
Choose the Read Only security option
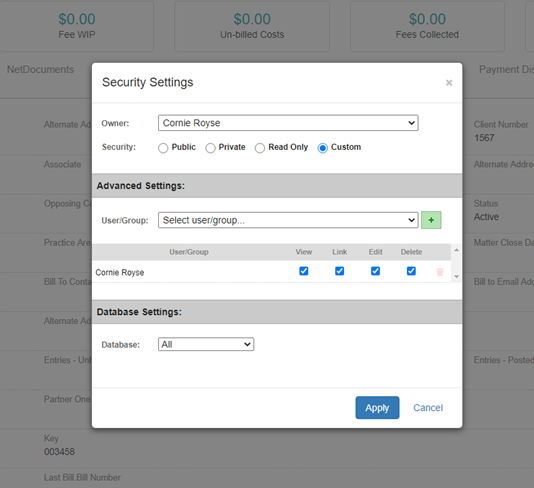pyautogui.click(x=260, y=148)
